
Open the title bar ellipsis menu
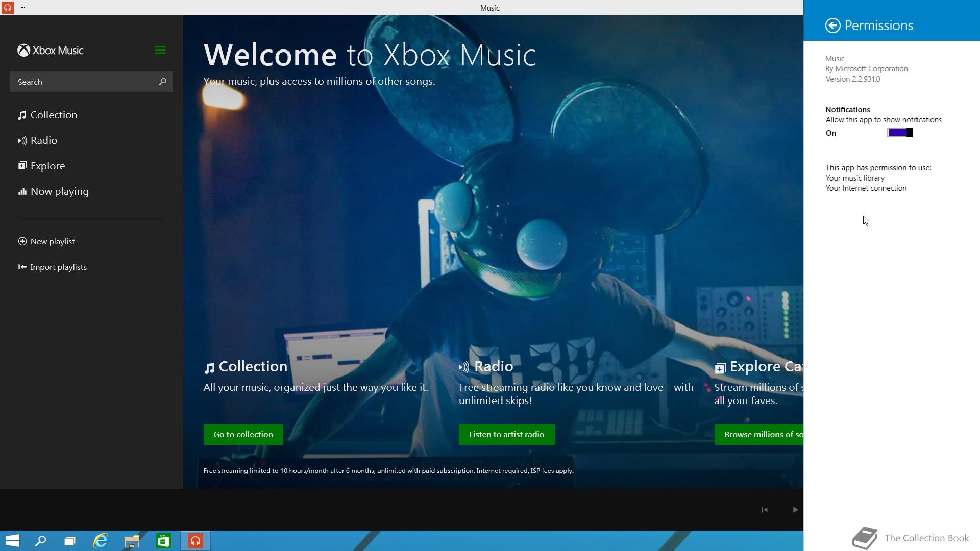23,8
